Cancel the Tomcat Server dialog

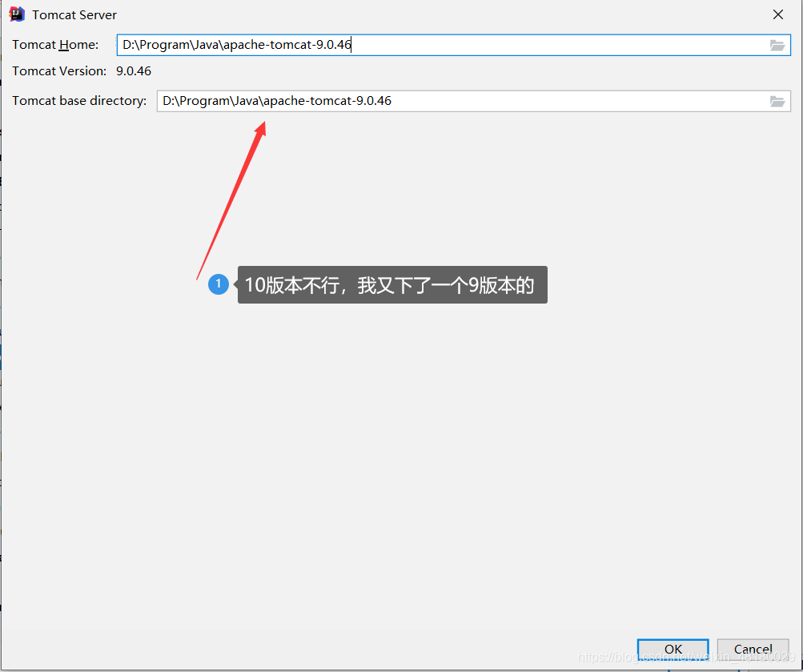coord(753,649)
